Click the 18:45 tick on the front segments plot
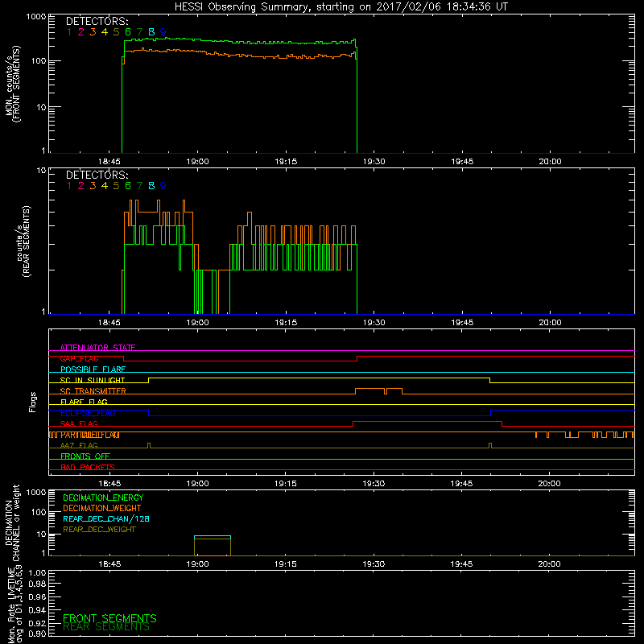Image resolution: width=644 pixels, height=644 pixels. [x=109, y=162]
